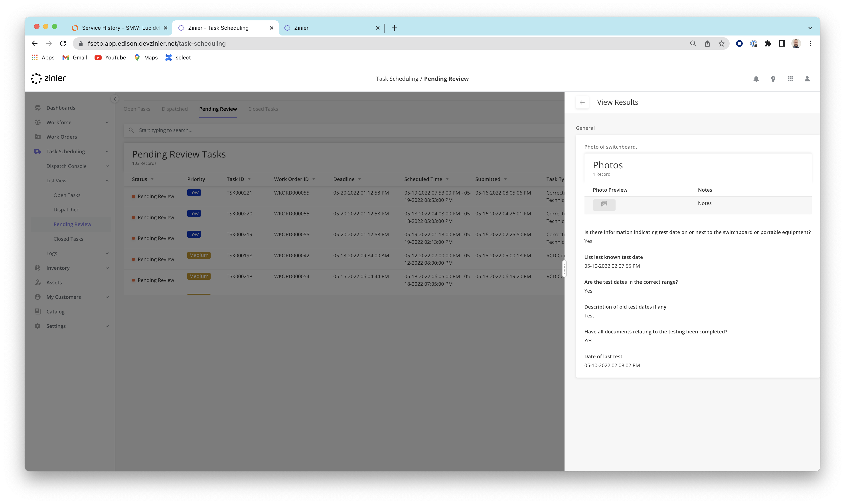This screenshot has height=504, width=845.
Task: Collapse the List View chevron
Action: pos(107,181)
